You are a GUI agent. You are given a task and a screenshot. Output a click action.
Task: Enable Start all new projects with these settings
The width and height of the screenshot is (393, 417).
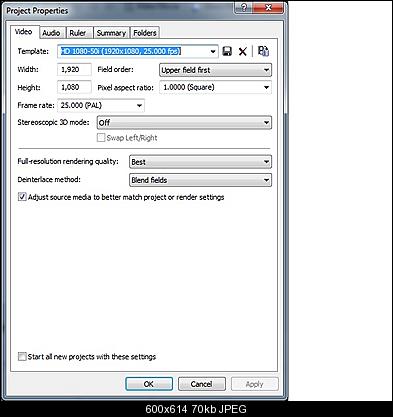[22, 357]
